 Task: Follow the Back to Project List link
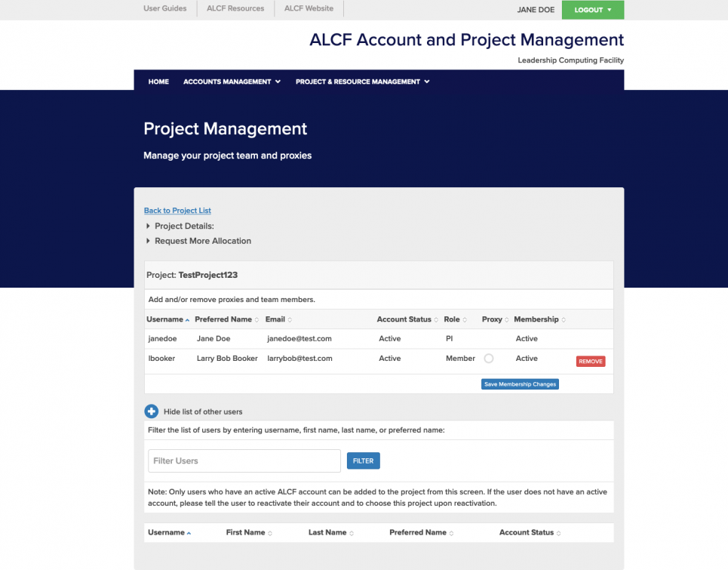click(177, 211)
